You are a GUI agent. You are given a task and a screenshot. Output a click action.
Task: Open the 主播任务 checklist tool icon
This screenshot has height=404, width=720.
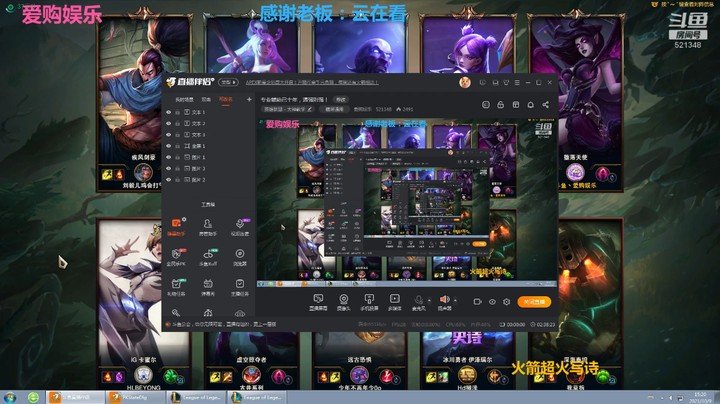pyautogui.click(x=240, y=284)
